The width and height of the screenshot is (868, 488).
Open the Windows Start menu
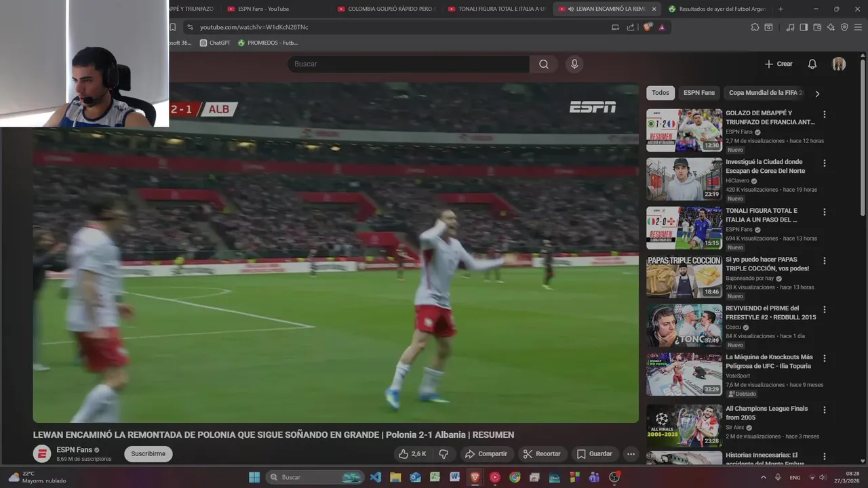coord(254,477)
